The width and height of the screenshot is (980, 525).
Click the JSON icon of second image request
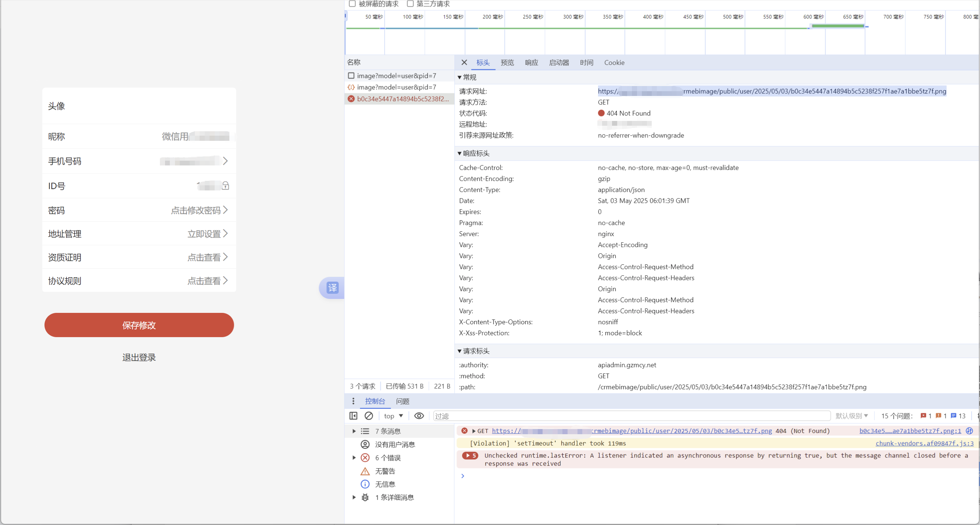pyautogui.click(x=351, y=87)
